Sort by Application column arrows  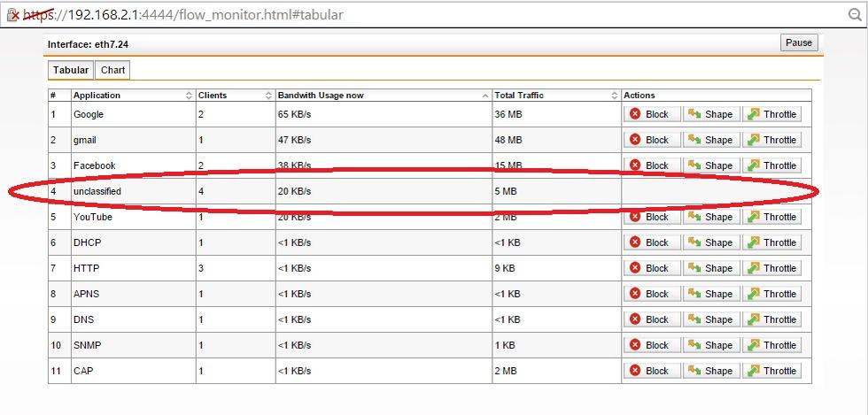[190, 96]
